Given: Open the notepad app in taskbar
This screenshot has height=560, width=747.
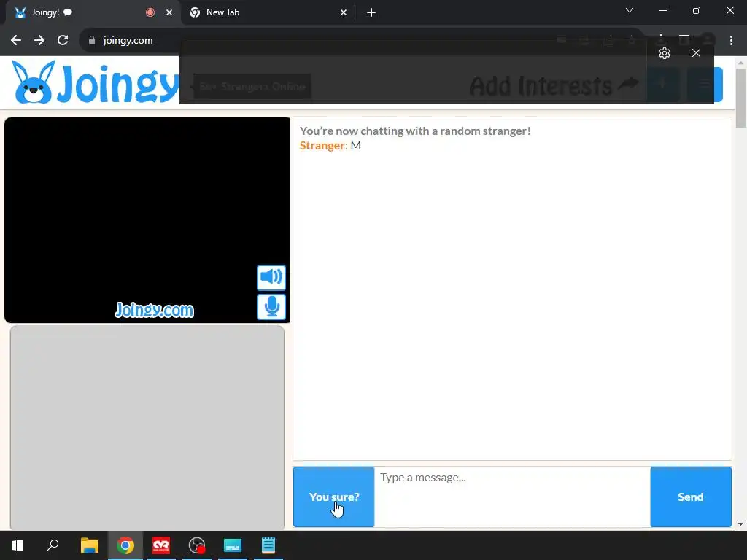Looking at the screenshot, I should (x=268, y=545).
